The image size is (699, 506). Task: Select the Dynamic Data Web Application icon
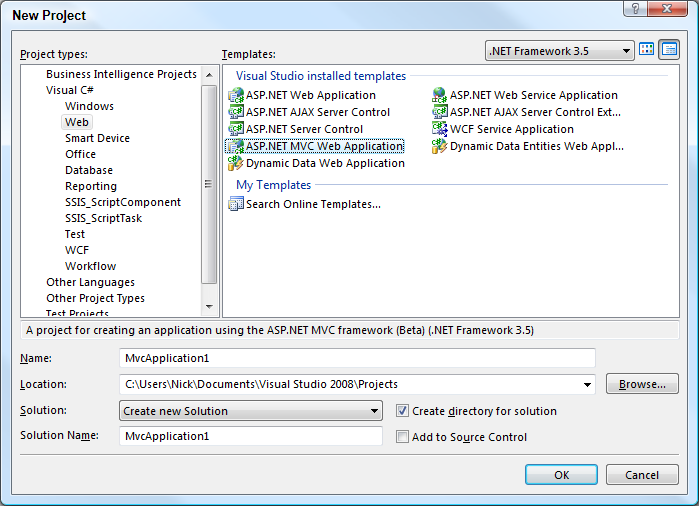coord(236,164)
